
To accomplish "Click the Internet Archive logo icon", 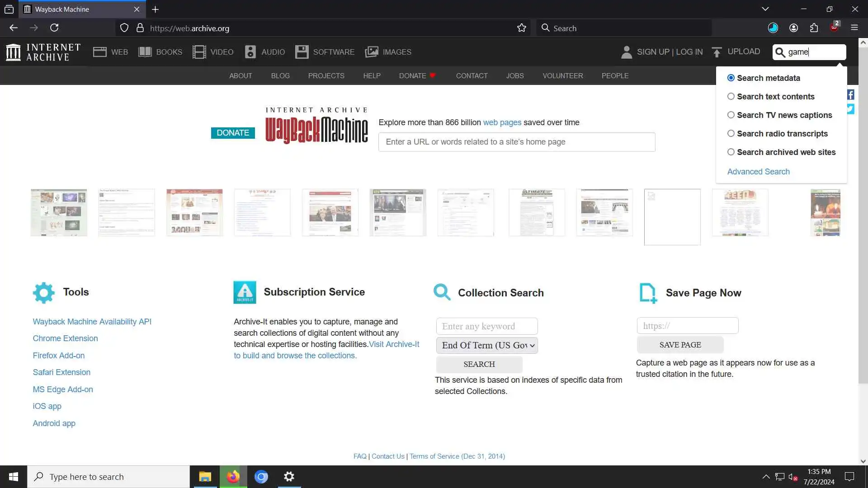I will pyautogui.click(x=14, y=52).
